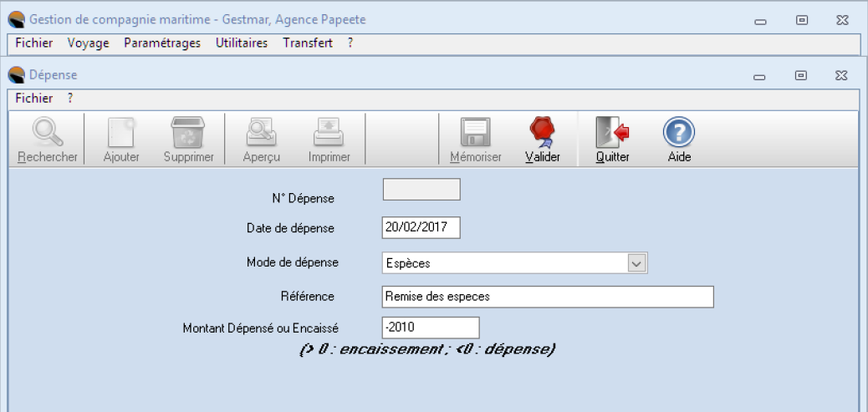This screenshot has width=868, height=412.
Task: Open the Paramétrages menu
Action: 161,43
